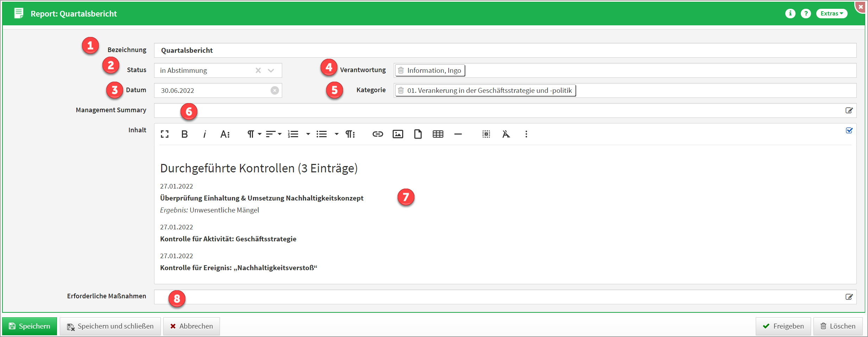Open the paragraph format tool
This screenshot has width=868, height=337.
254,134
